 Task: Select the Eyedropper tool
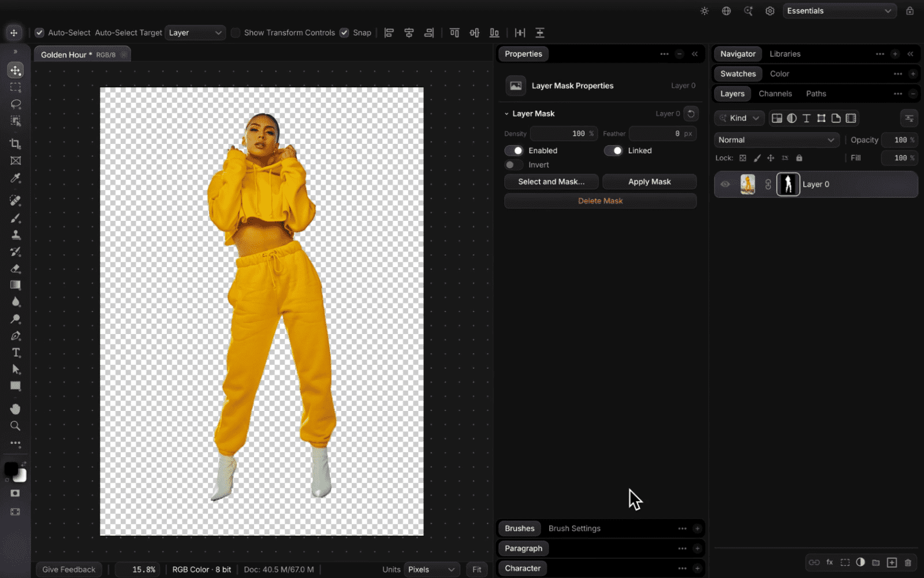16,178
